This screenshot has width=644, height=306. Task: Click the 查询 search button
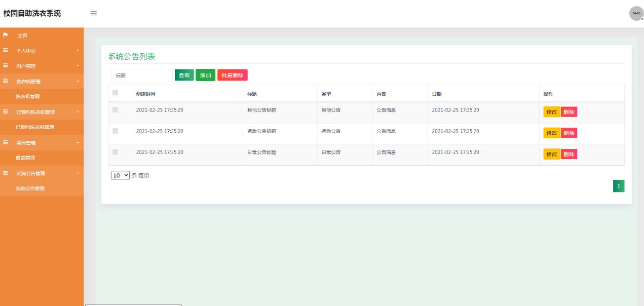tap(184, 75)
